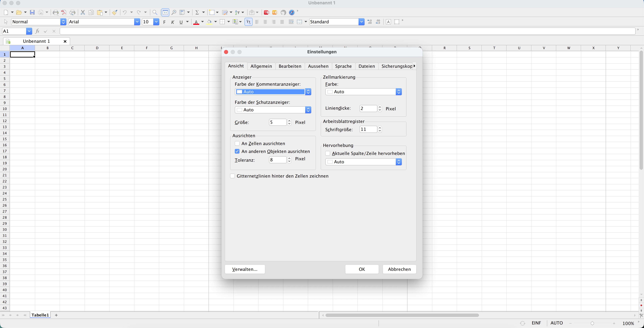Check Aktuelle Spalte/Zeile hervorheben
This screenshot has height=328, width=644.
point(328,153)
